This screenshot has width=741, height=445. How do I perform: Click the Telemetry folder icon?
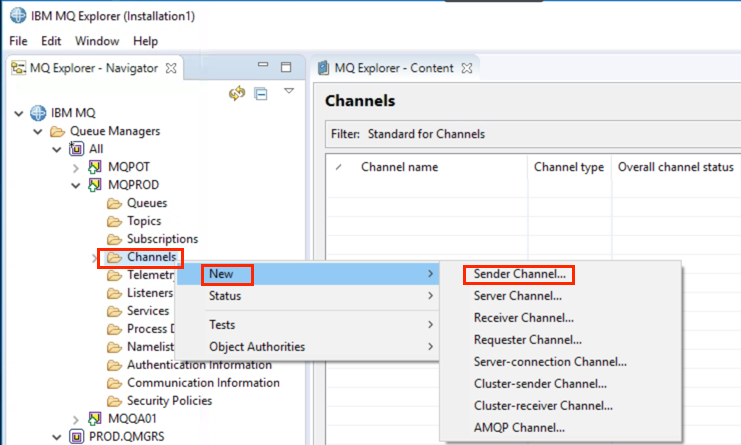pos(114,275)
